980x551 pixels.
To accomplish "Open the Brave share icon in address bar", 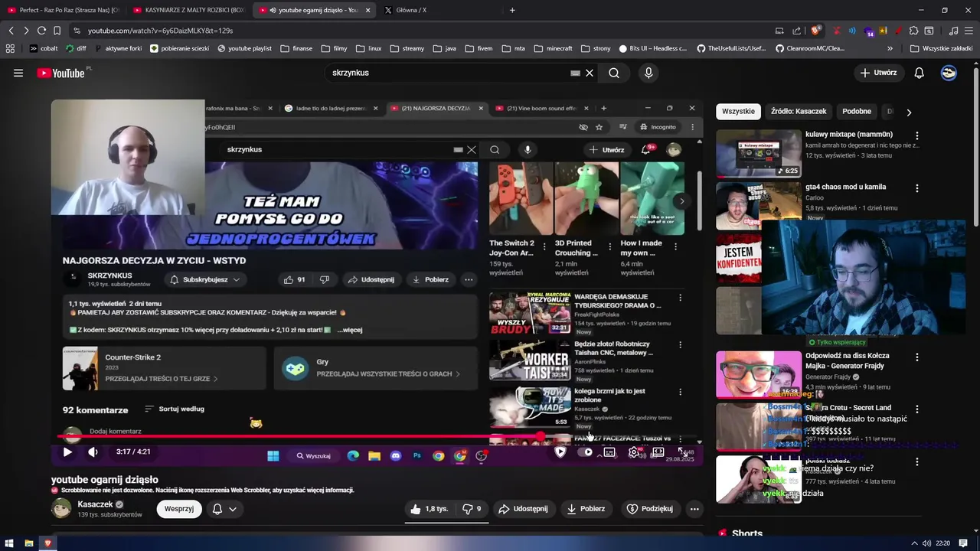I will coord(797,31).
